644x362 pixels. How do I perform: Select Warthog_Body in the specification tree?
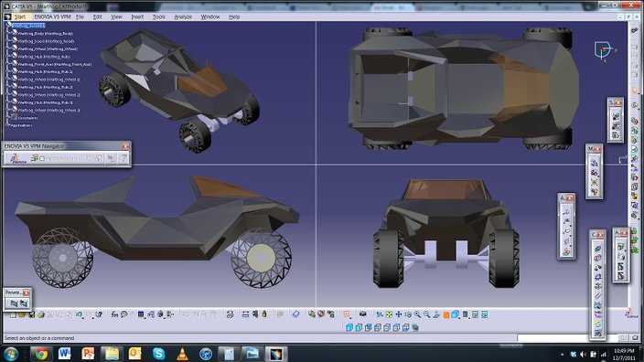tap(45, 33)
